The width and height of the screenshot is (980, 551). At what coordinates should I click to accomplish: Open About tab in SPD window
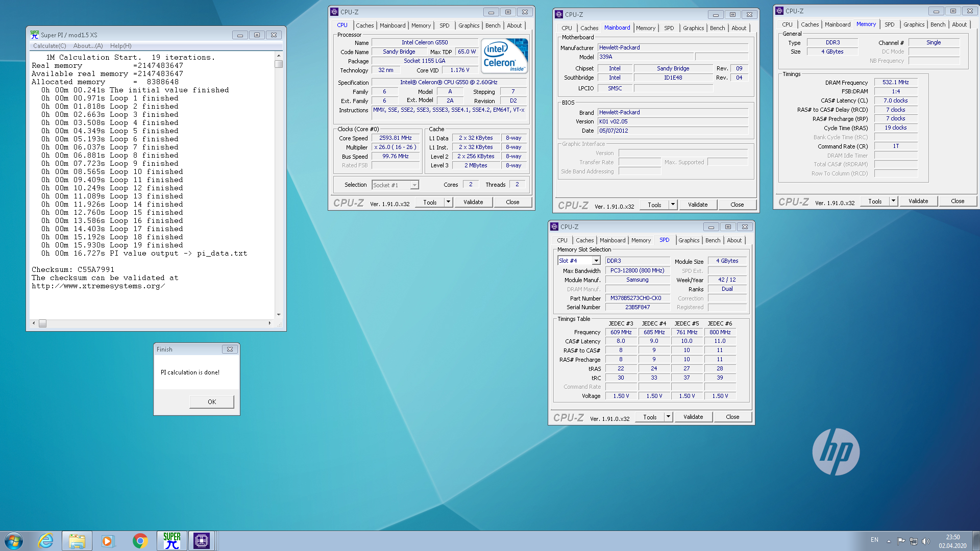point(734,240)
